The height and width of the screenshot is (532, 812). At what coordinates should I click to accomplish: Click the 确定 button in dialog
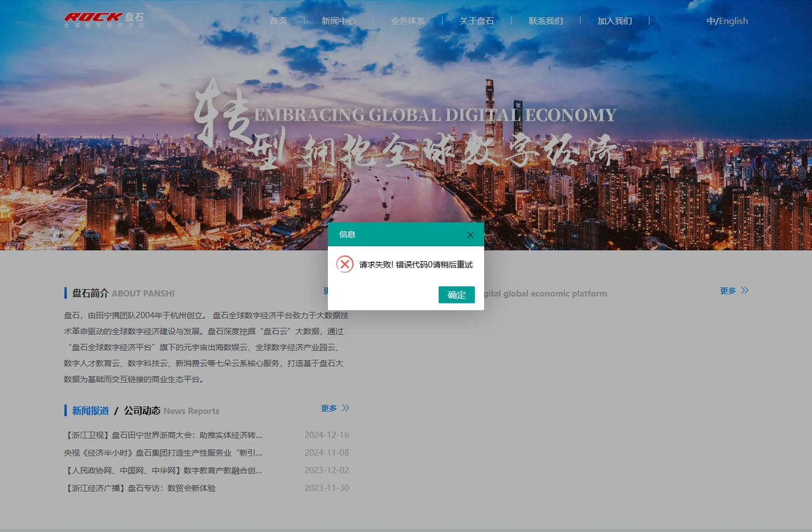(457, 295)
